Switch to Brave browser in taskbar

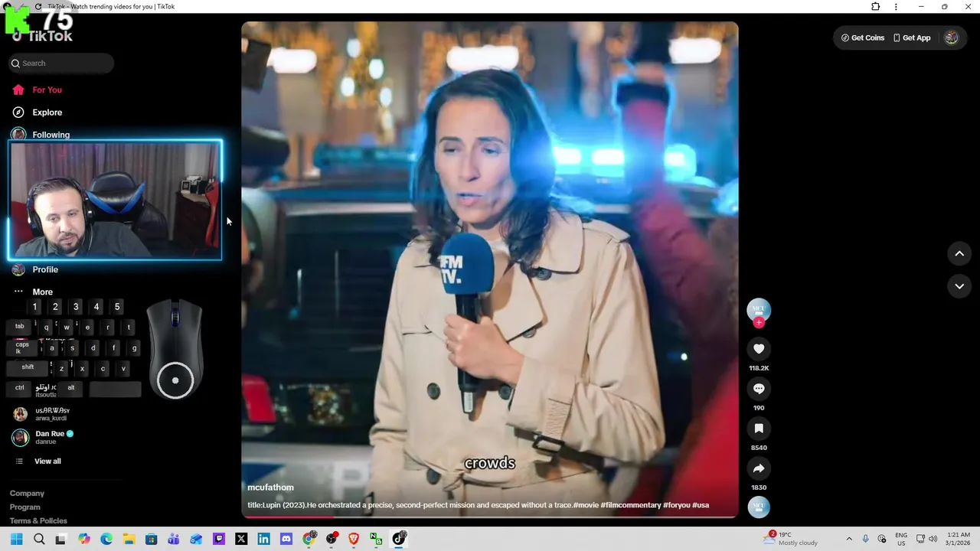(354, 539)
